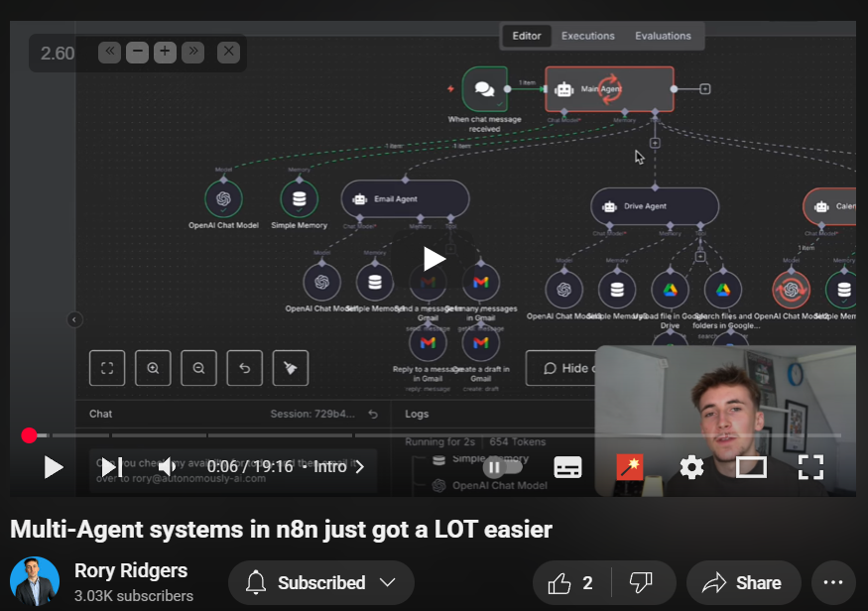Decrease playback speed with minus button
868x611 pixels.
[x=137, y=52]
